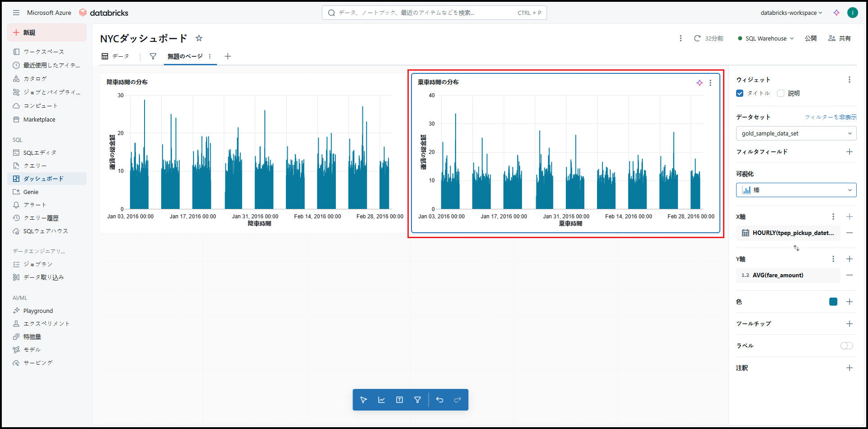Click the swap X and Y axes icon
868x429 pixels.
[796, 248]
